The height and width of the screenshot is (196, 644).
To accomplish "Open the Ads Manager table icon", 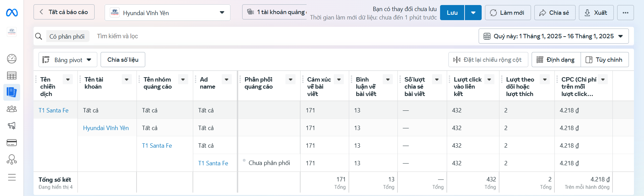I will point(12,76).
